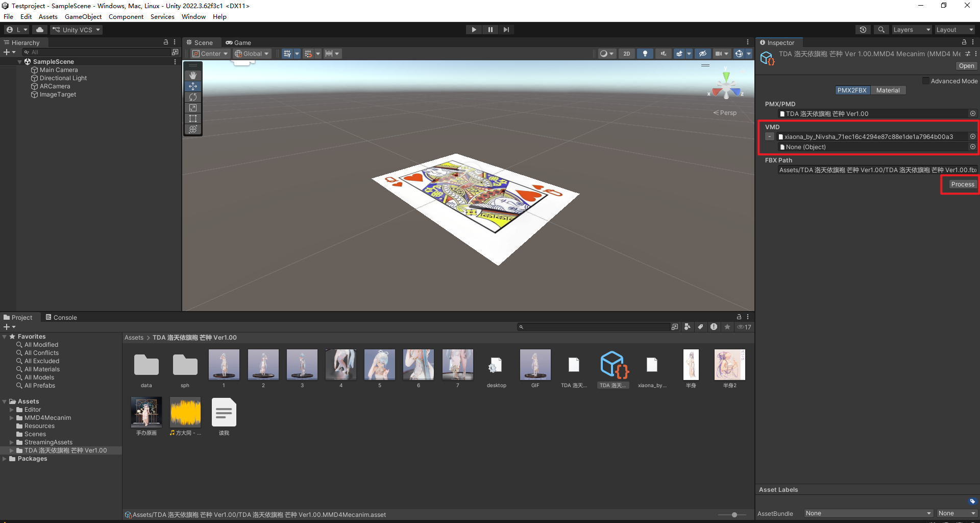The width and height of the screenshot is (980, 523).
Task: Toggle the Inspector lock icon
Action: 964,42
